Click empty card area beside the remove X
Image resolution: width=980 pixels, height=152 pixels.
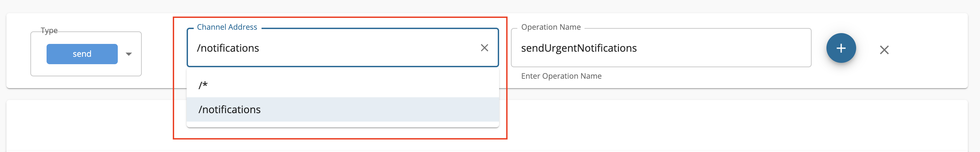pyautogui.click(x=928, y=50)
